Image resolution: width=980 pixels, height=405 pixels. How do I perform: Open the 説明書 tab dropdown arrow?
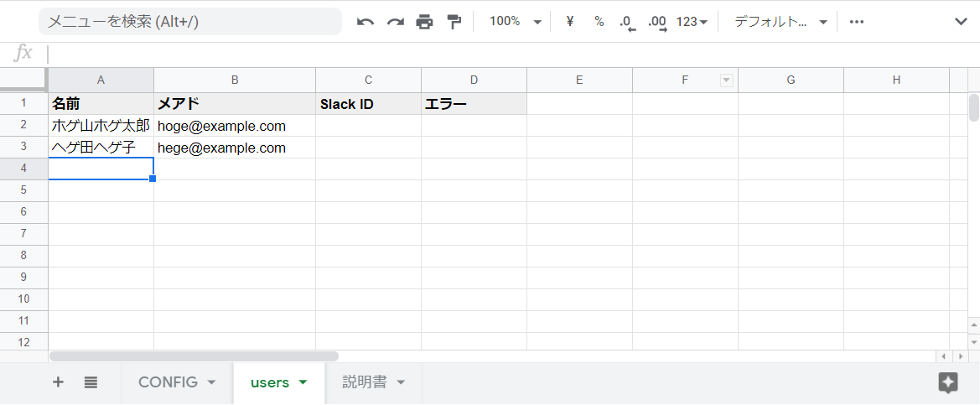click(x=401, y=382)
